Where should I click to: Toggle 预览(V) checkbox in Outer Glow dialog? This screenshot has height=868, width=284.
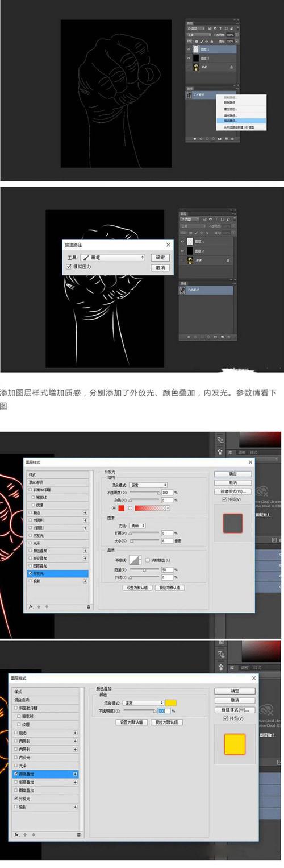tap(225, 499)
